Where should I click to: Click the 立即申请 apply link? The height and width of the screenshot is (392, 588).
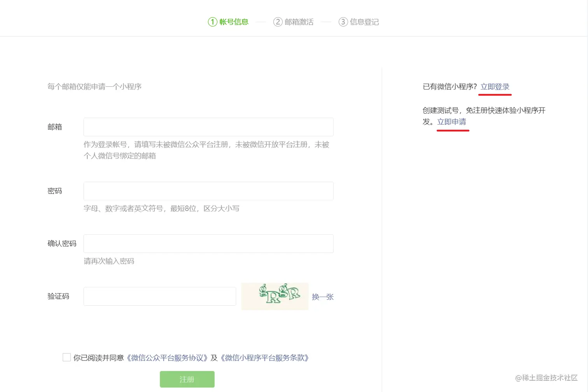451,122
